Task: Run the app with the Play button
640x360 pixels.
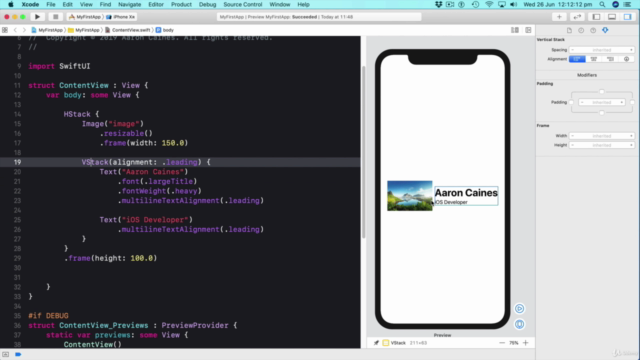Action: point(37,17)
